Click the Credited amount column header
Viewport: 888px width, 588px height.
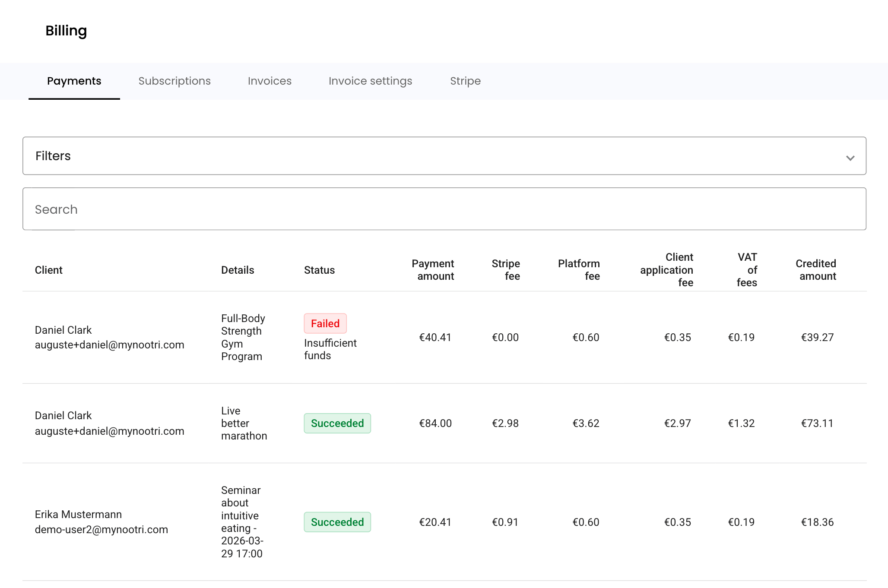click(815, 270)
